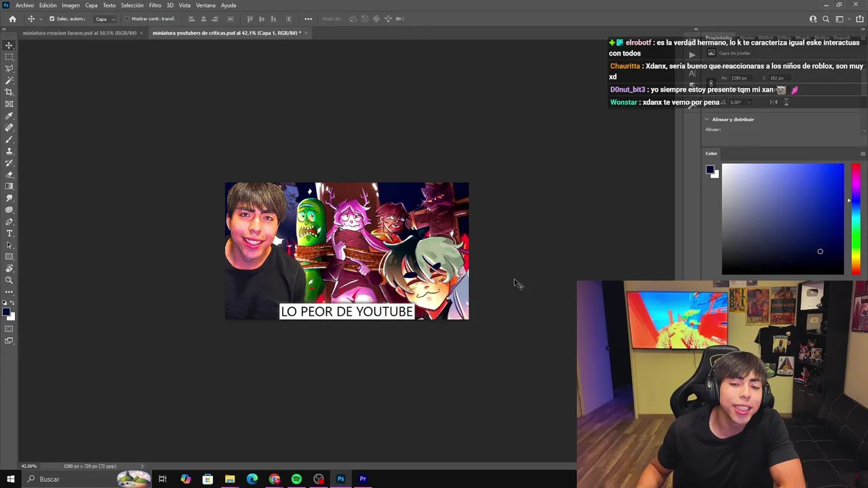
Task: Click the LO PEOR DE YOUTUBE text
Action: click(347, 311)
